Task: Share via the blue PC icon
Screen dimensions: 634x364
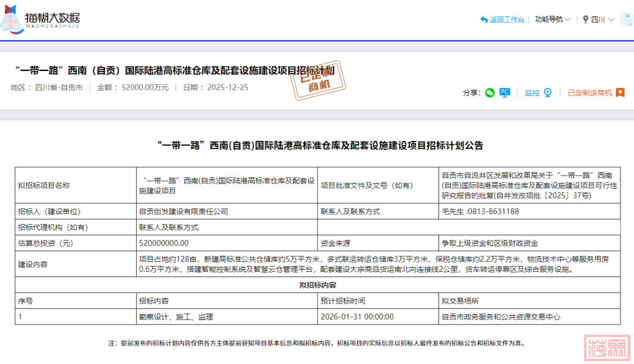Action: [504, 93]
